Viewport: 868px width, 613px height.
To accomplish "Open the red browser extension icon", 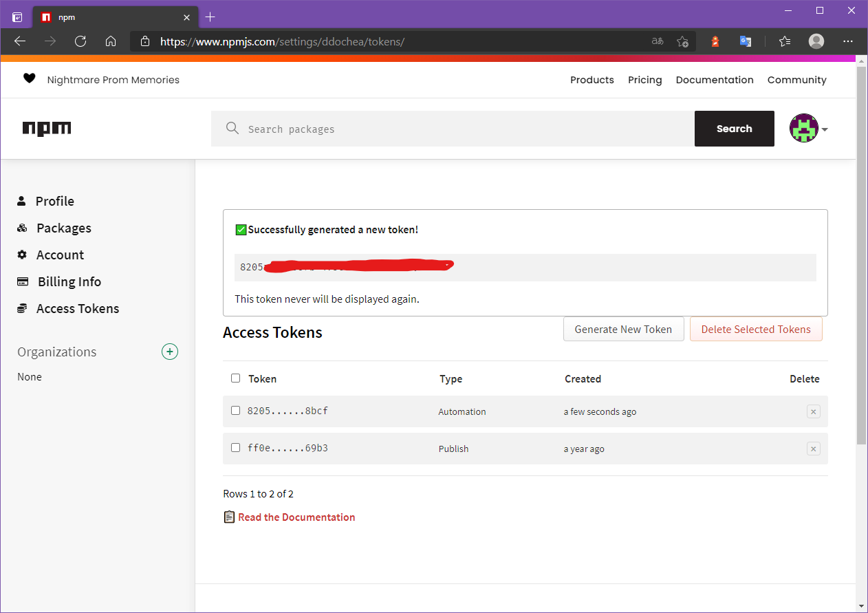I will (715, 41).
